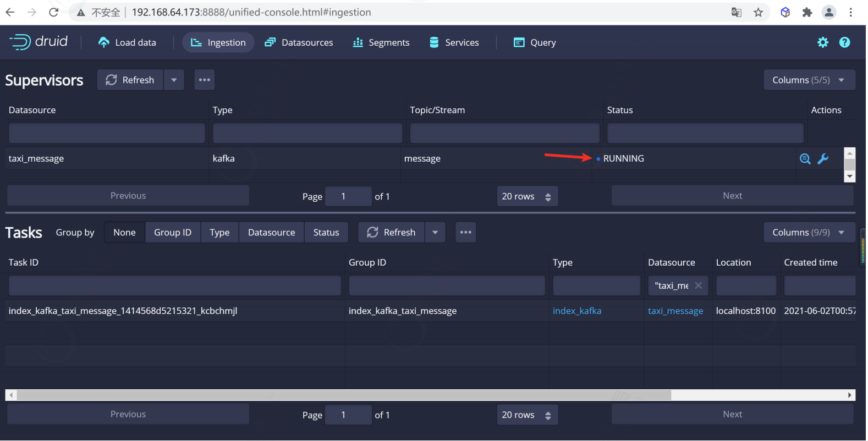Open the browser extensions puzzle icon
This screenshot has height=441, width=868.
[x=807, y=12]
